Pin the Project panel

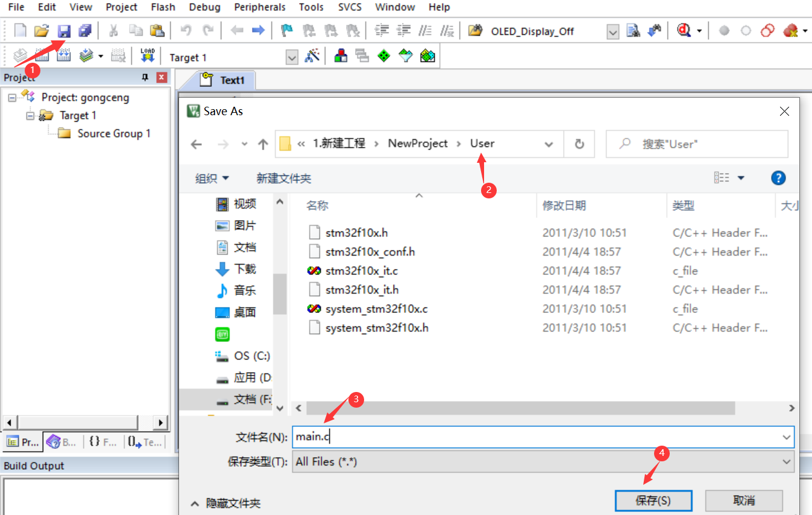pos(145,77)
